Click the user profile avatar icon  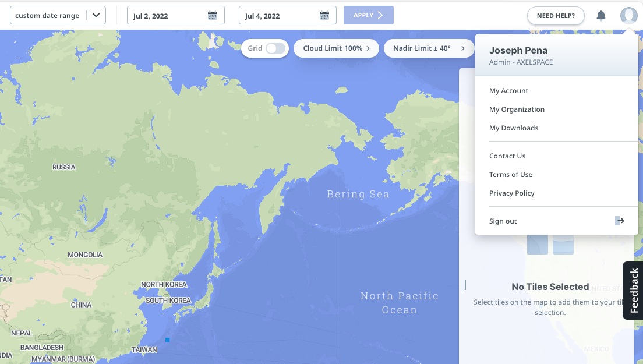(x=628, y=16)
